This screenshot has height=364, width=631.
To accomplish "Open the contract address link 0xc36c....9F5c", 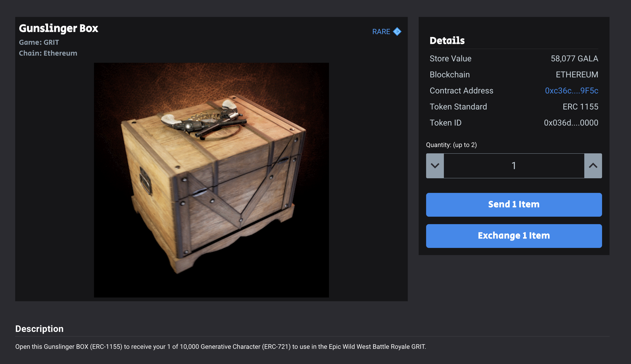I will (571, 91).
